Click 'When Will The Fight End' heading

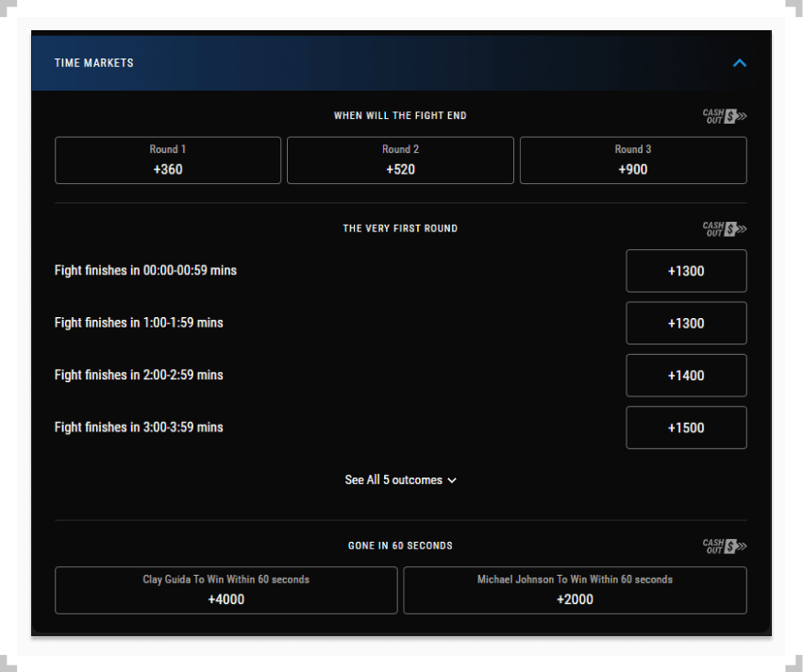(400, 116)
